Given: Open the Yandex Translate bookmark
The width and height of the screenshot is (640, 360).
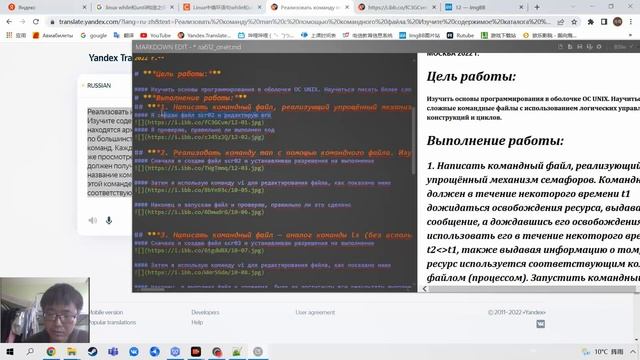Looking at the screenshot, I should [x=204, y=36].
